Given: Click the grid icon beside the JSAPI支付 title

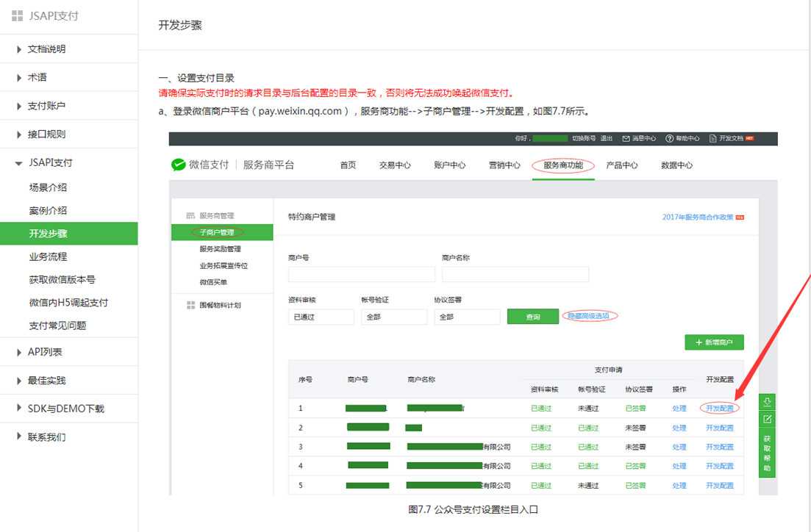Looking at the screenshot, I should click(x=17, y=16).
